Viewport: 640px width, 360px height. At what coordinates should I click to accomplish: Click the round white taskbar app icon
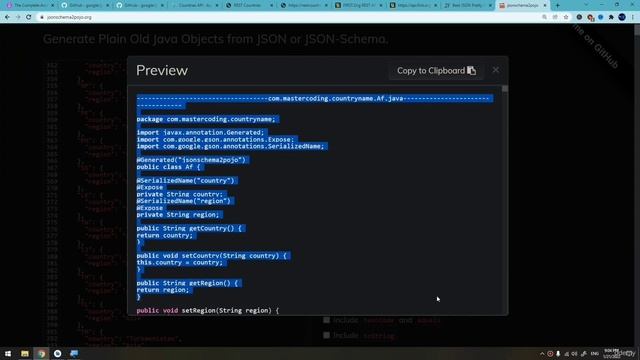pyautogui.click(x=58, y=353)
